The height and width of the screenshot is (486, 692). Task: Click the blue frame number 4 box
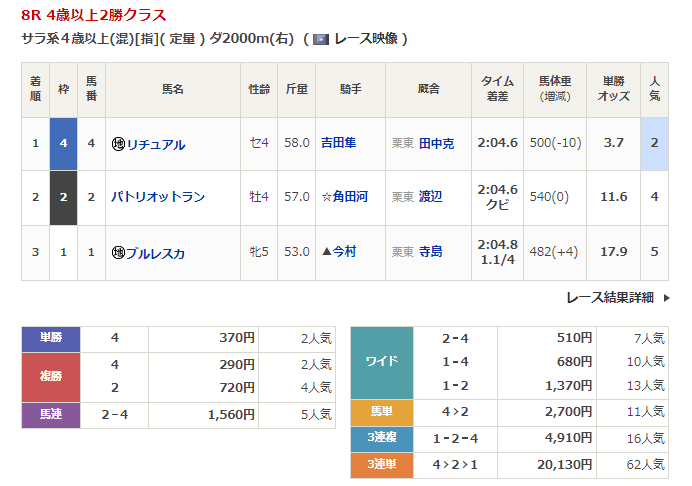[64, 143]
